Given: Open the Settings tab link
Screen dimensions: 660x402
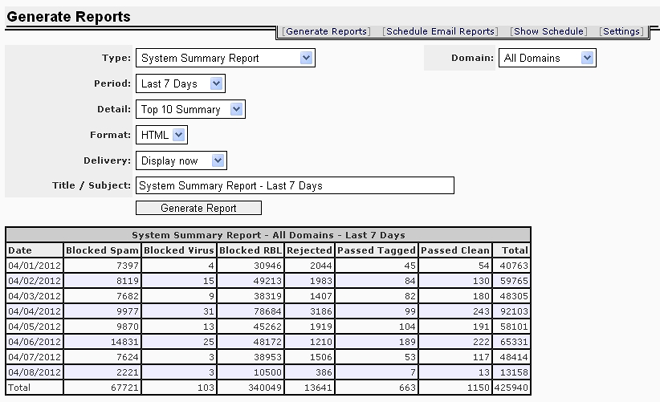Looking at the screenshot, I should point(621,32).
